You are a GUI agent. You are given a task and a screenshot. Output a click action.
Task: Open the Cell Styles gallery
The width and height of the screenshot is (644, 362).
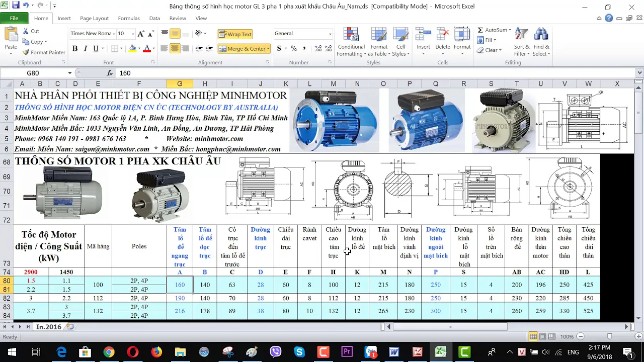click(400, 42)
